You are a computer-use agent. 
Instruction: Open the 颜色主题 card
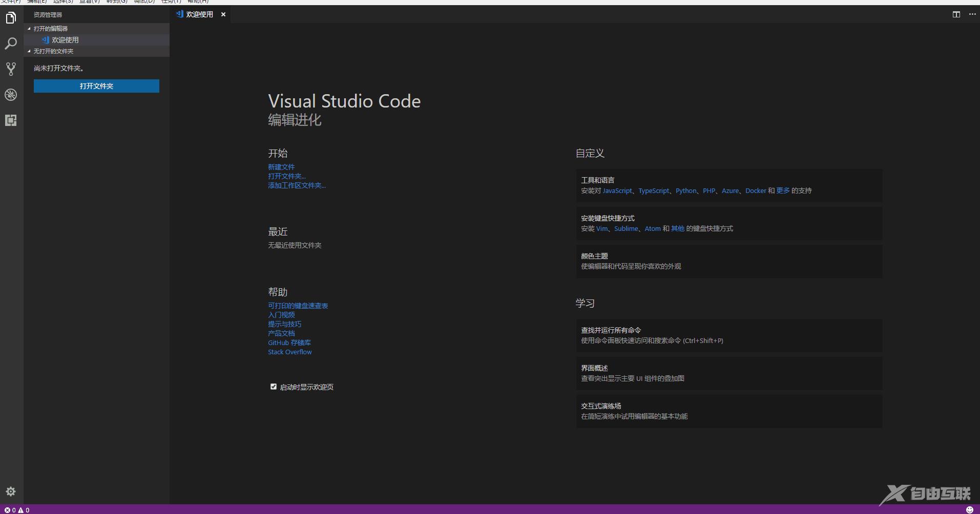[729, 261]
